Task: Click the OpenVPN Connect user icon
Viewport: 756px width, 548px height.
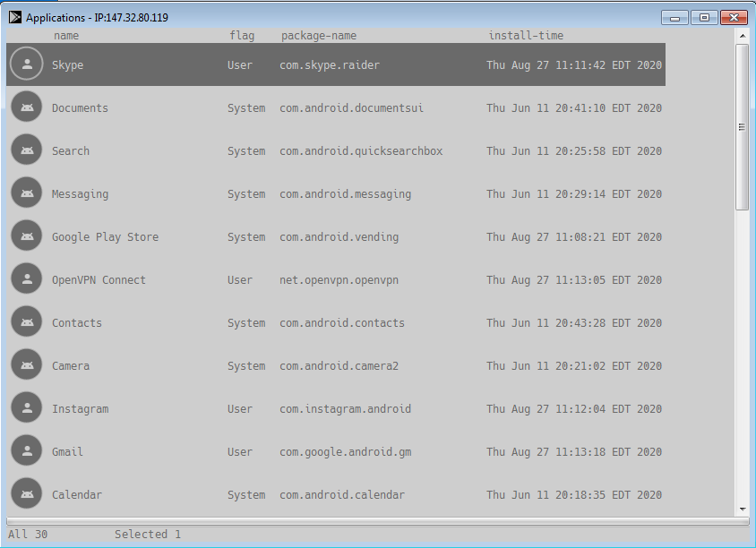Action: 27,278
